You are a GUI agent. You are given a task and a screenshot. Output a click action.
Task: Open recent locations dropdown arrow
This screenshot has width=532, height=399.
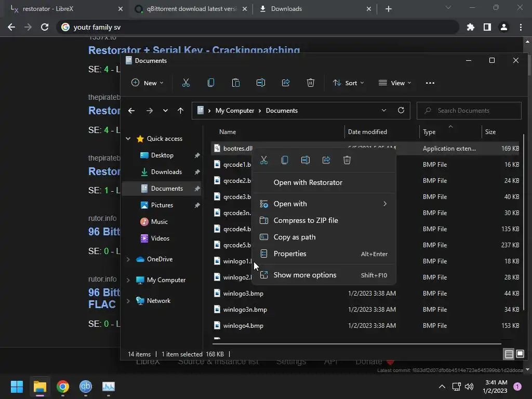(165, 111)
